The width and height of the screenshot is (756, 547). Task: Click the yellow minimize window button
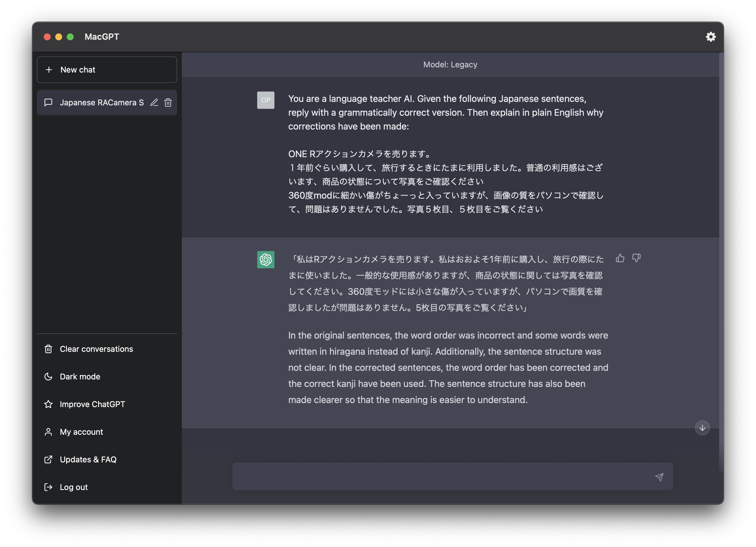(x=59, y=37)
